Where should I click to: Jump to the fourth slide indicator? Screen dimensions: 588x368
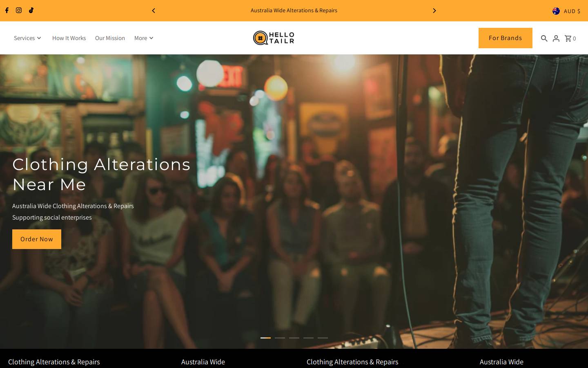[x=308, y=338]
